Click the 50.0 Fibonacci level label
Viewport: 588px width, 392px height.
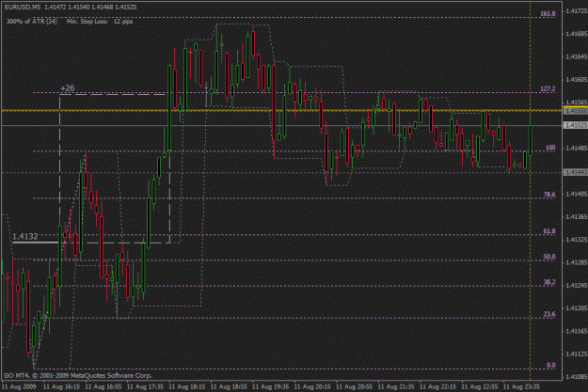tap(549, 257)
